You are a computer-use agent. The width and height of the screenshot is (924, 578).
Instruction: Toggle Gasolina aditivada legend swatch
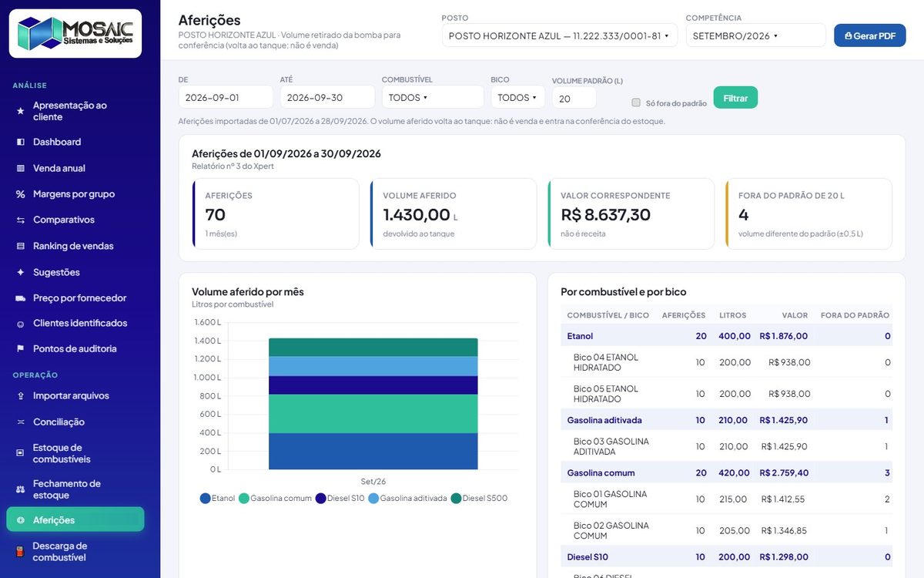point(373,499)
